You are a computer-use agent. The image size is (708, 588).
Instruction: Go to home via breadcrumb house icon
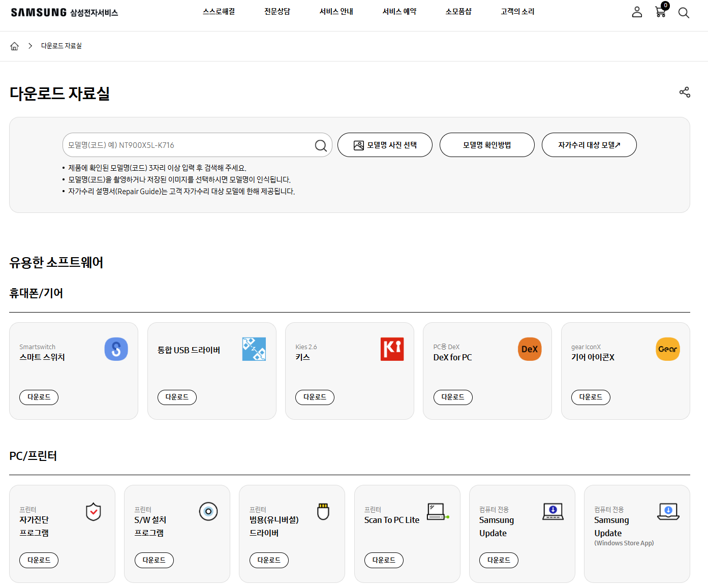[15, 46]
